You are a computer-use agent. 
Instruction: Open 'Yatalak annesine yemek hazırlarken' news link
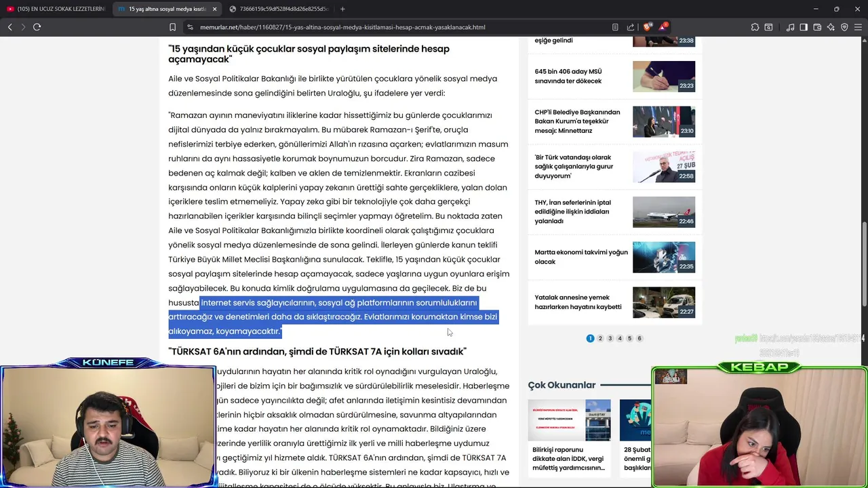(x=578, y=302)
